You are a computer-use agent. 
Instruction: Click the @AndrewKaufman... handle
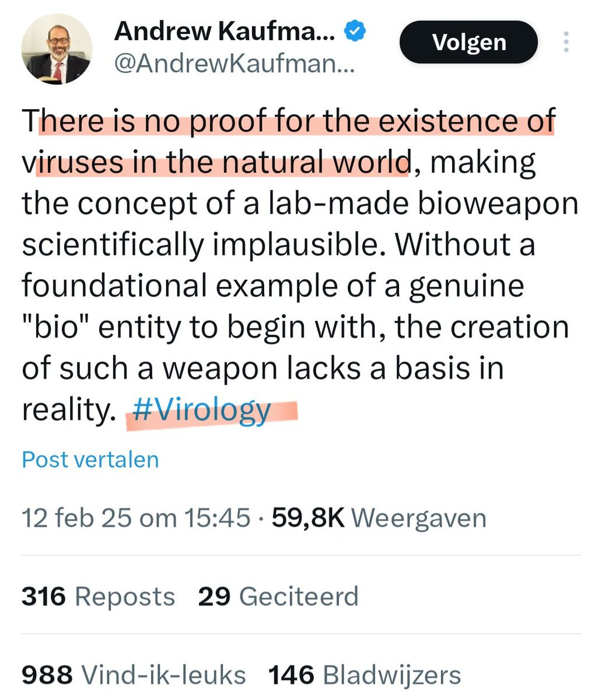click(x=235, y=64)
